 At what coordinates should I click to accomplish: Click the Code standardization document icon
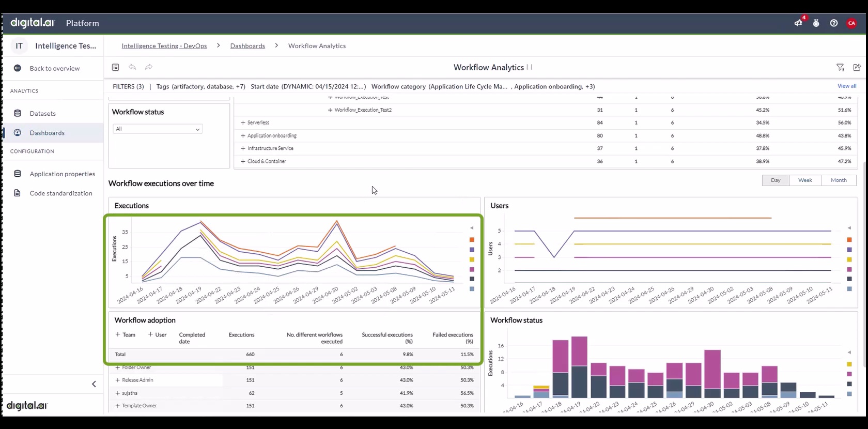pos(18,193)
